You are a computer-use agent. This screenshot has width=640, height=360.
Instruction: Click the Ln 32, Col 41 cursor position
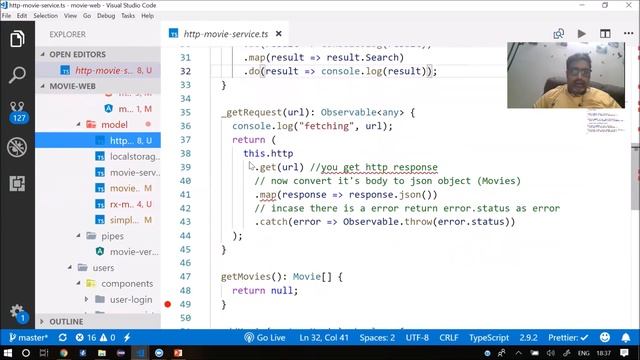pyautogui.click(x=324, y=338)
